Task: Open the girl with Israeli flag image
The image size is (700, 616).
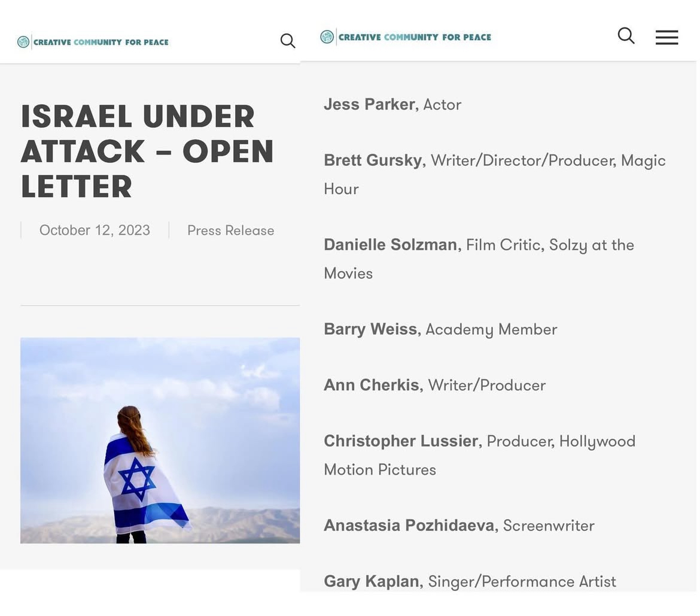Action: [160, 441]
